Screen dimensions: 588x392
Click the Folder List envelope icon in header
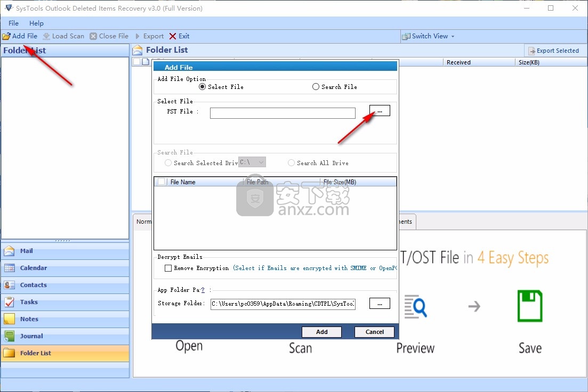pos(138,50)
